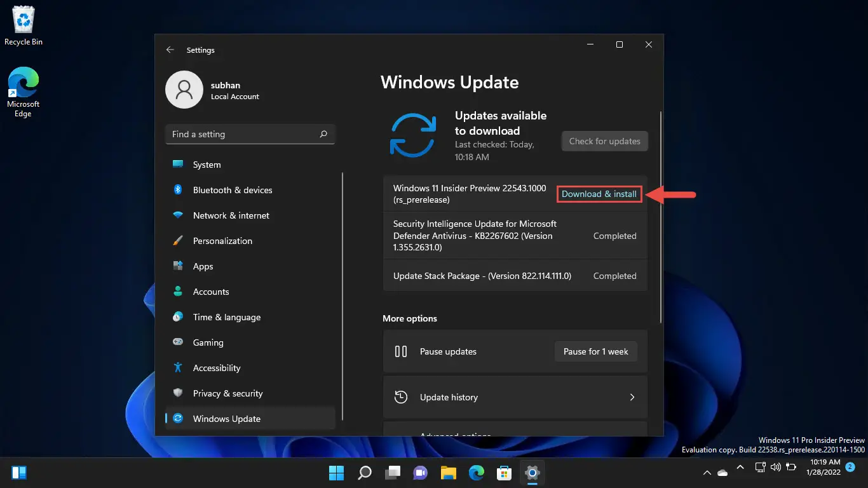Viewport: 868px width, 488px height.
Task: Open taskbar Search magnifier
Action: tap(365, 473)
